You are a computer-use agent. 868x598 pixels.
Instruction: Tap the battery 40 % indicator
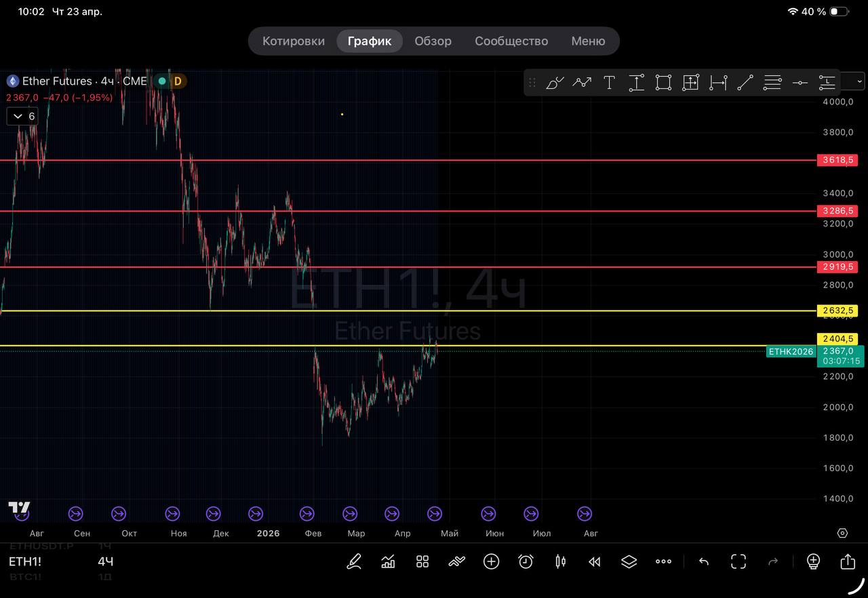click(824, 12)
